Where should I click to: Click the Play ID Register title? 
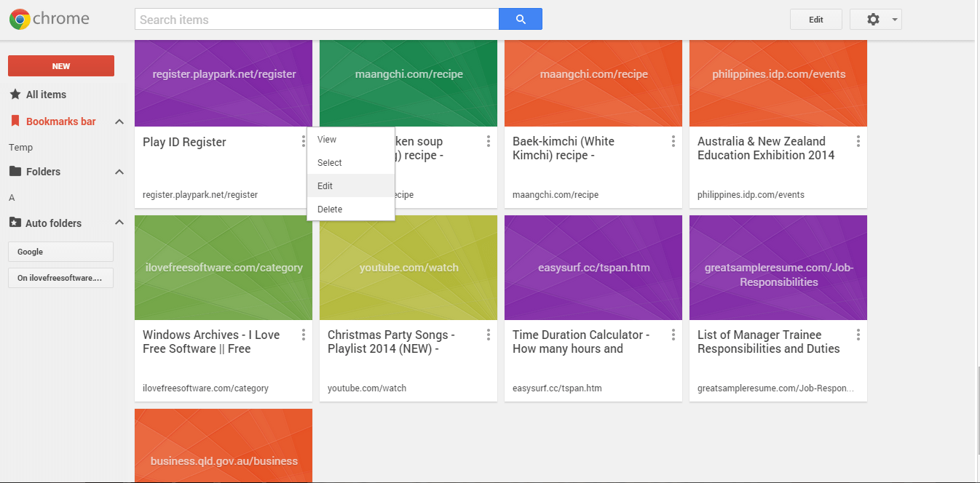pos(184,142)
